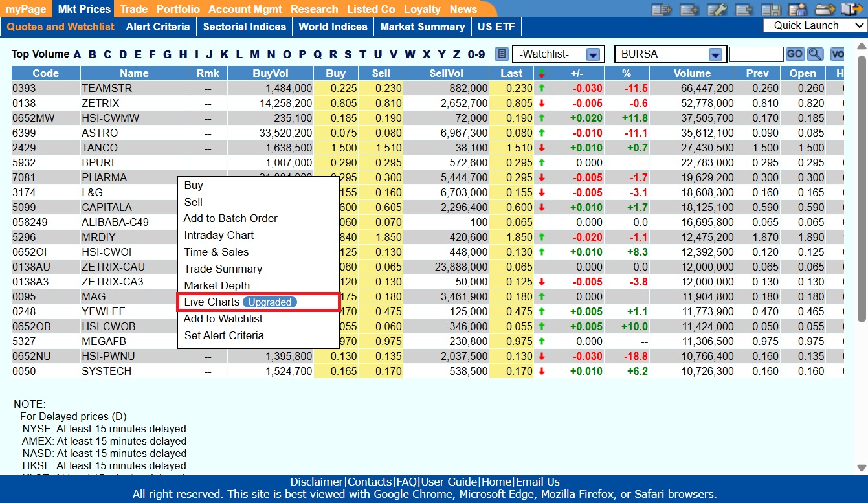This screenshot has width=868, height=503.
Task: Click the floppy disk save icon
Action: (770, 9)
